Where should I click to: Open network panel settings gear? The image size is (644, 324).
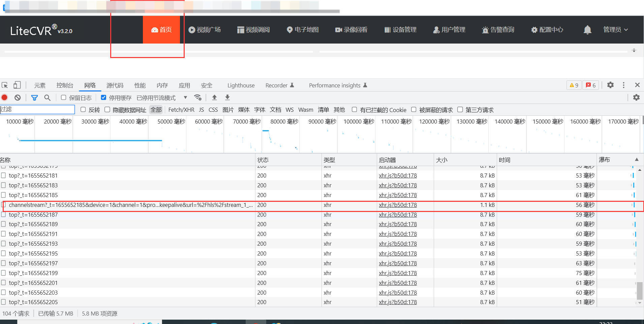point(636,98)
